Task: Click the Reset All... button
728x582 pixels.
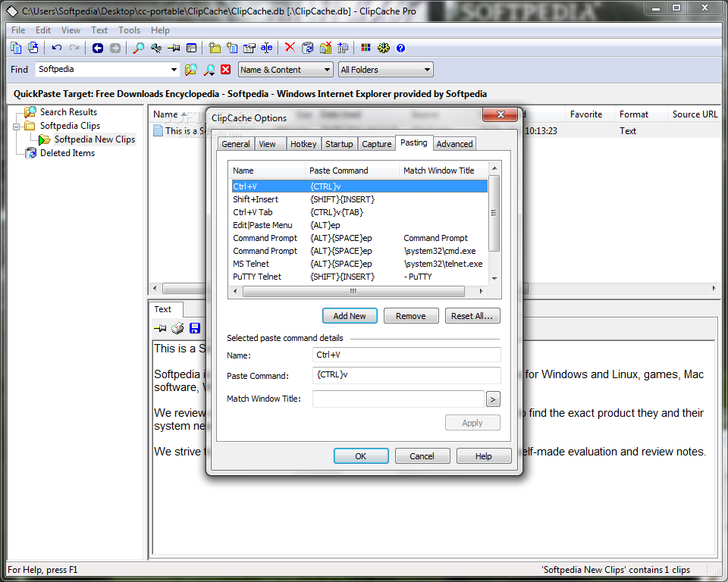Action: (x=472, y=316)
